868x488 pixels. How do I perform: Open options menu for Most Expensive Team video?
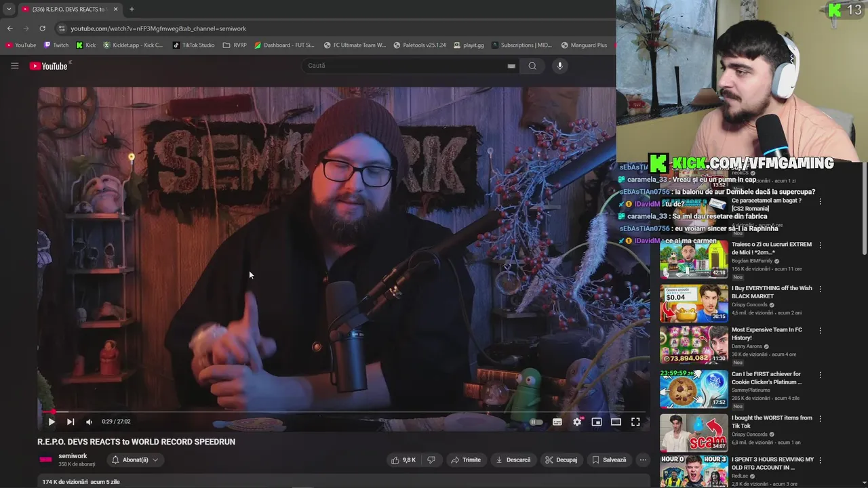coord(820,331)
